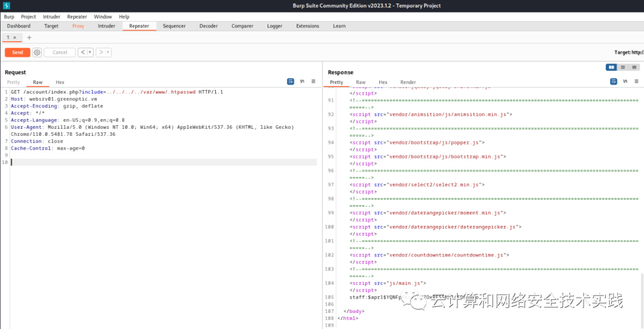The height and width of the screenshot is (329, 644).
Task: Click the Connection: close header line
Action: (x=37, y=141)
